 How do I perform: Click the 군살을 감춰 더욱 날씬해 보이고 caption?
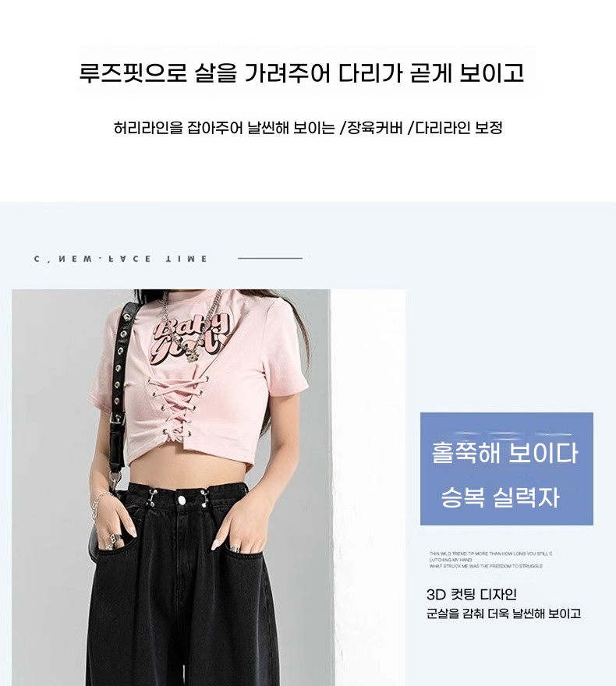[x=504, y=614]
